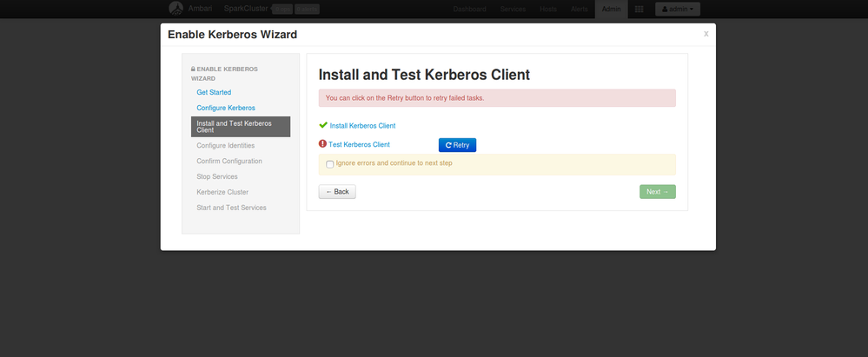
Task: Click the red error icon for Test Kerberos Client
Action: point(322,144)
